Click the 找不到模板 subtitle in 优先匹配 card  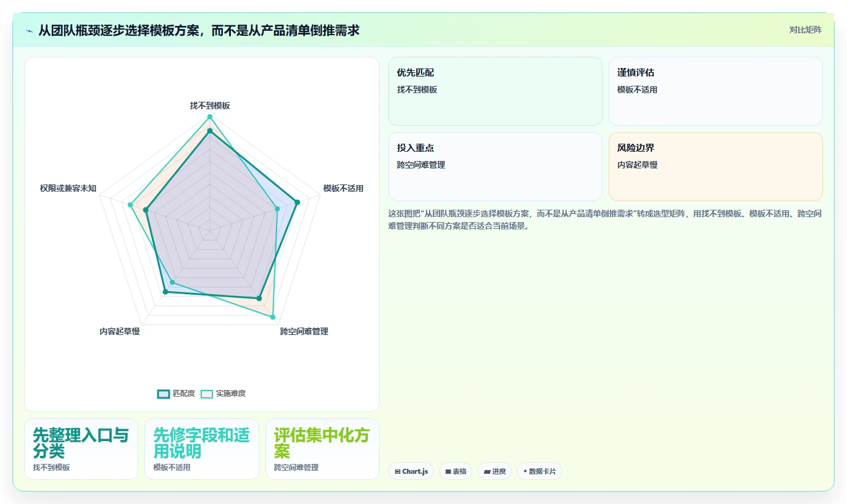coord(417,89)
